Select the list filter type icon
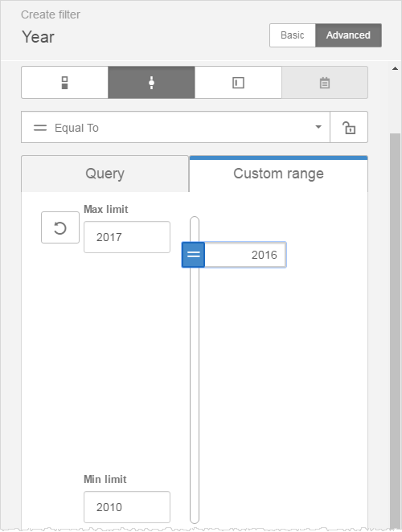The image size is (402, 532). click(x=64, y=83)
